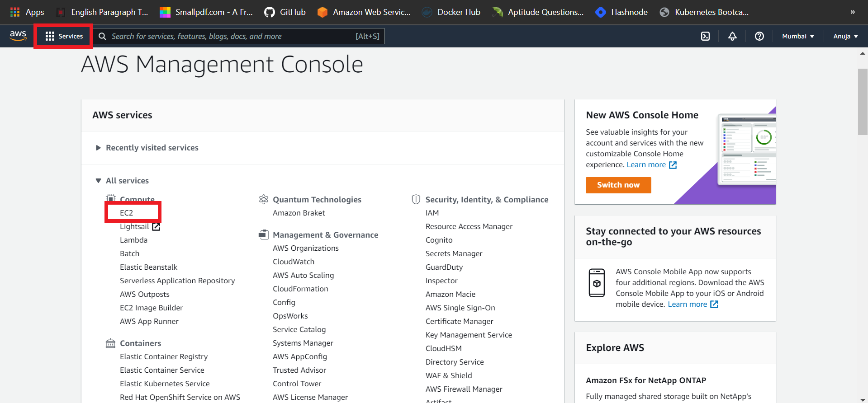The height and width of the screenshot is (403, 868).
Task: Click external link icon beside Mobile App Learn more
Action: 714,305
